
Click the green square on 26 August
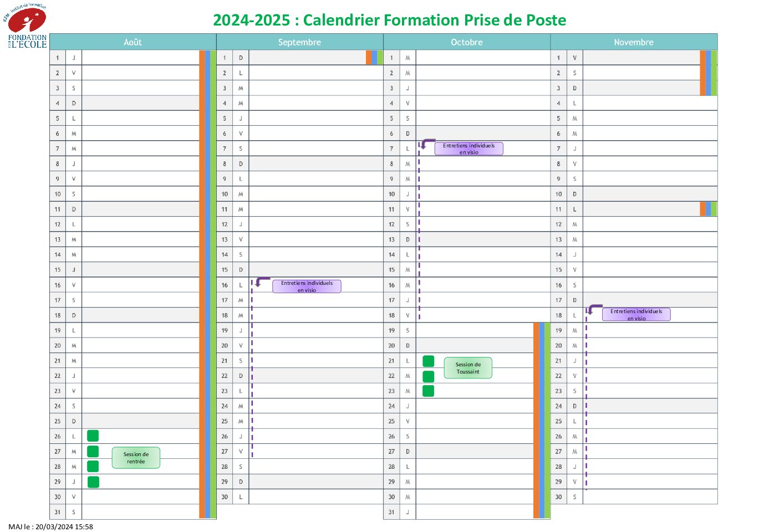(93, 436)
